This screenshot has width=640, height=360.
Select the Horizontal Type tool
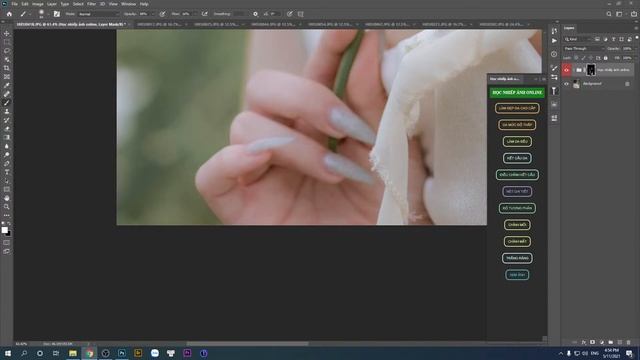[x=7, y=172]
